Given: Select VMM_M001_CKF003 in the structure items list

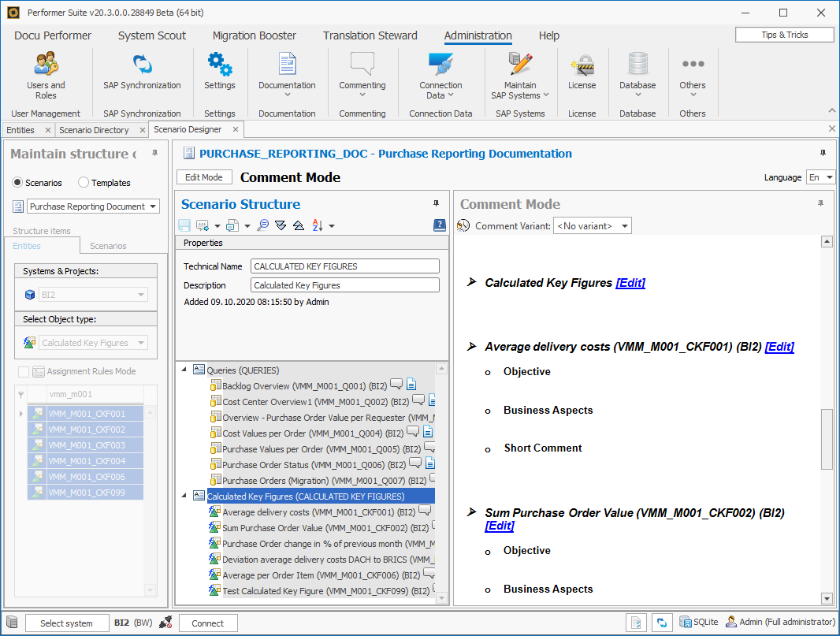Looking at the screenshot, I should (x=85, y=446).
